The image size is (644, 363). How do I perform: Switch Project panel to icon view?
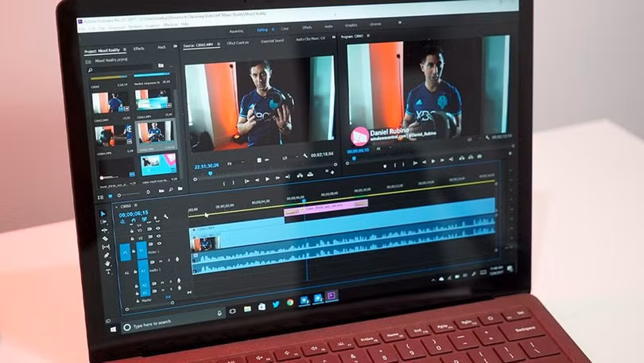point(110,197)
